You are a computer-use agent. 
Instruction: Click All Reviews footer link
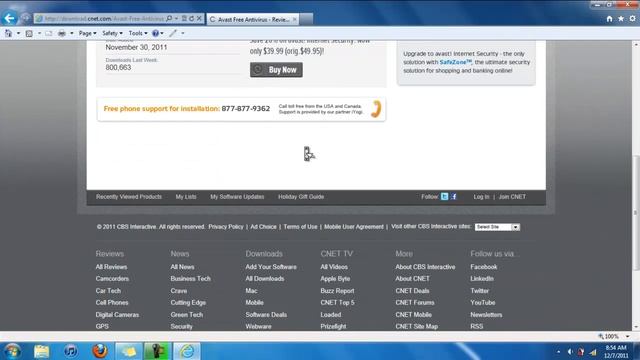click(111, 267)
